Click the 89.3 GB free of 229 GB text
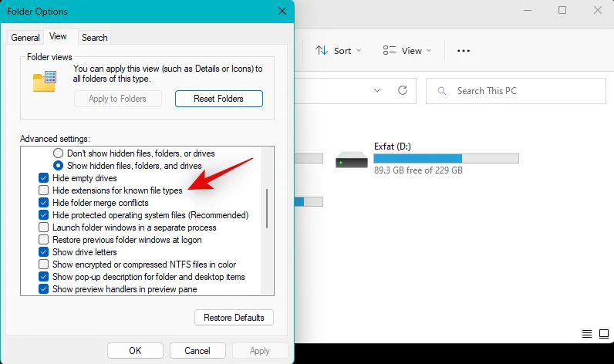This screenshot has height=364, width=614. coord(418,170)
